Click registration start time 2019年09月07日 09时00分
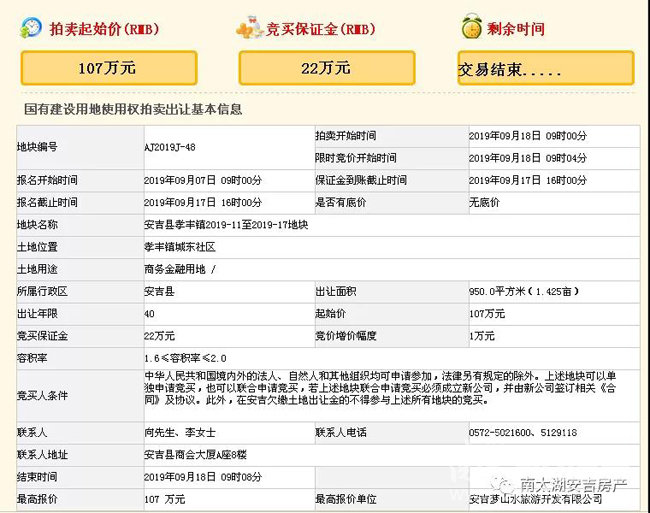Viewport: 650px width, 513px height. click(203, 180)
